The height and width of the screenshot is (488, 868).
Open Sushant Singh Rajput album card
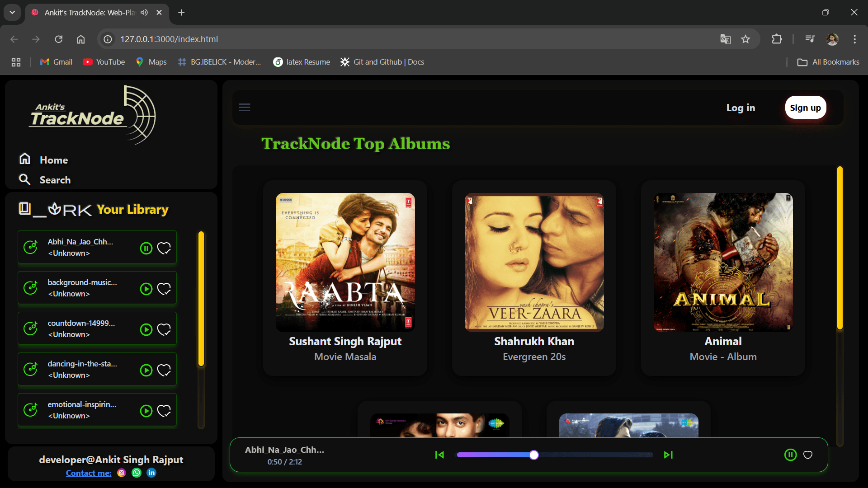345,278
